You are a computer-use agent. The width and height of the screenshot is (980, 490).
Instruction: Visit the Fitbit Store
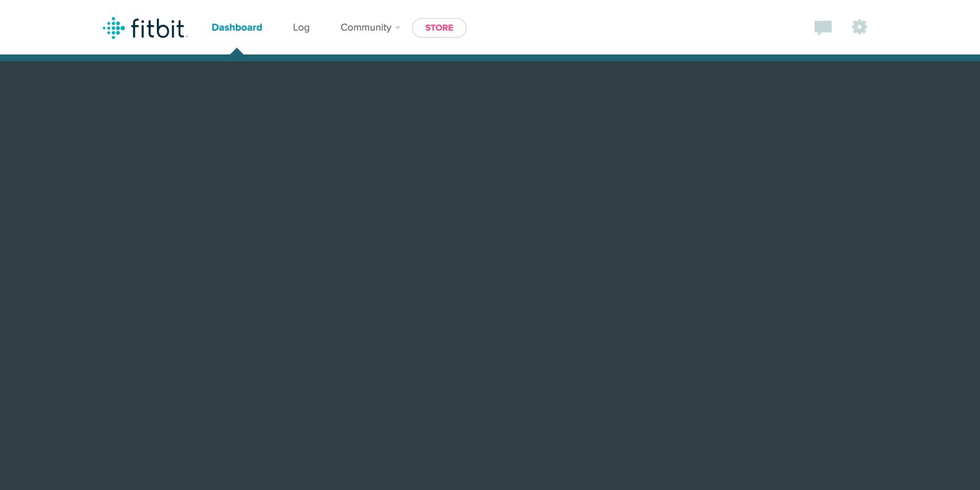439,28
